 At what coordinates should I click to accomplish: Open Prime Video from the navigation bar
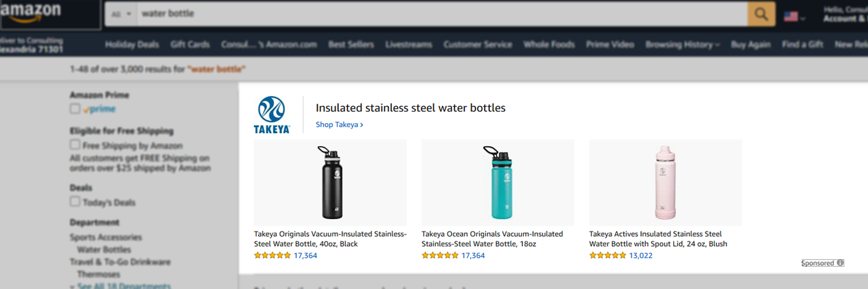pyautogui.click(x=610, y=44)
